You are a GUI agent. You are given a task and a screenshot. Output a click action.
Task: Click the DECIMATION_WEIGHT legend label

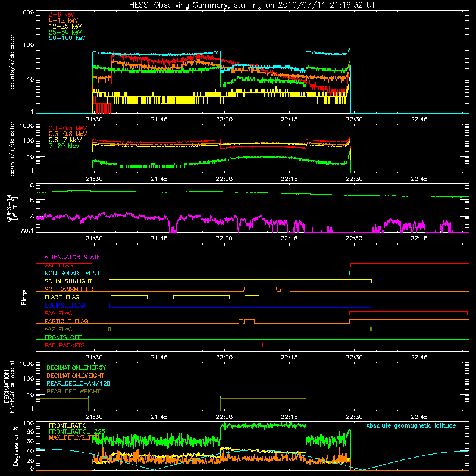76,375
